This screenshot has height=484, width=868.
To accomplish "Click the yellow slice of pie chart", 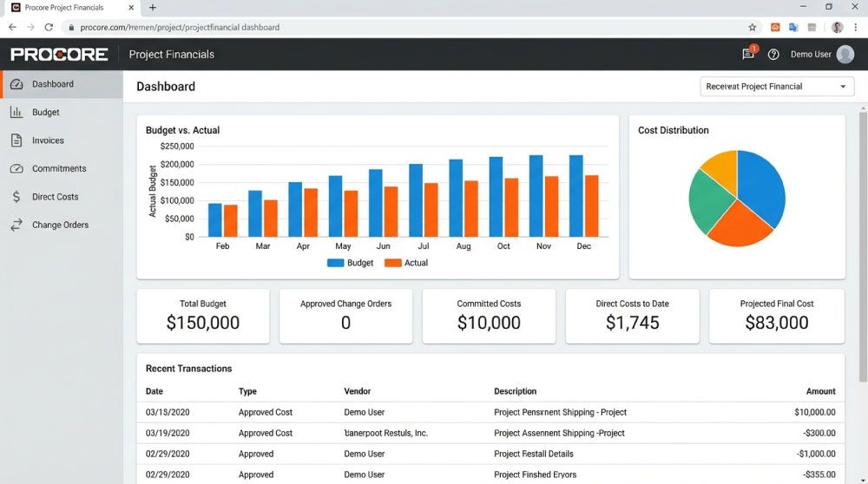I will pos(723,169).
